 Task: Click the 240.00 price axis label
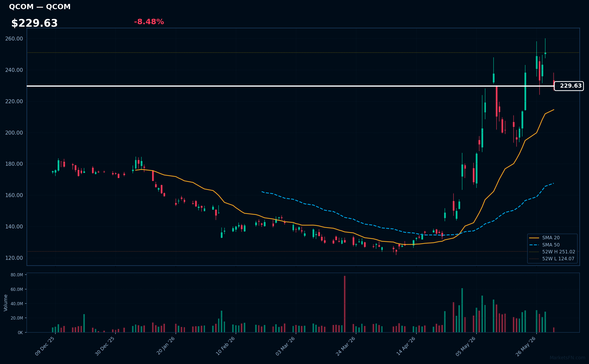pos(14,70)
